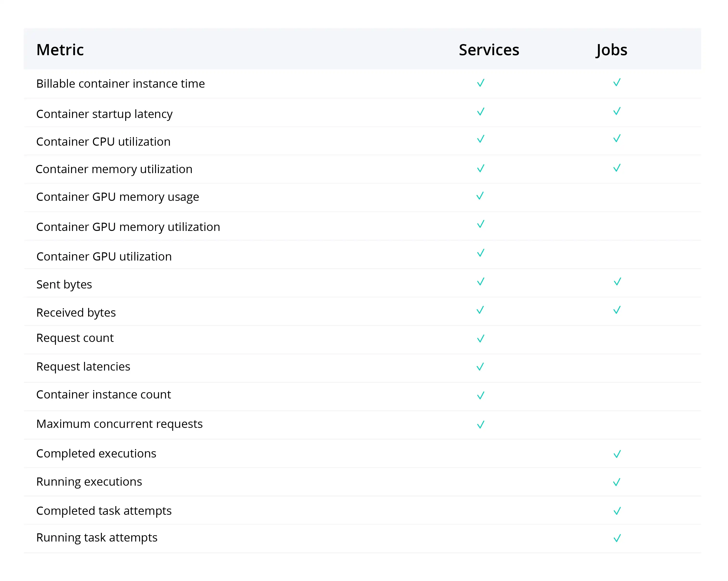
Task: Click the Services checkmark for Container GPU memory usage
Action: pyautogui.click(x=480, y=196)
